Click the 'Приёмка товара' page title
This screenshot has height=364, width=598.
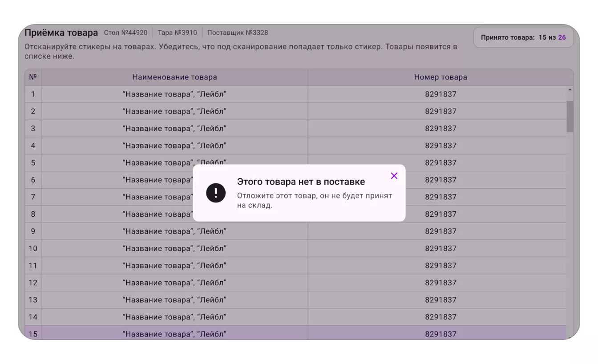click(61, 33)
